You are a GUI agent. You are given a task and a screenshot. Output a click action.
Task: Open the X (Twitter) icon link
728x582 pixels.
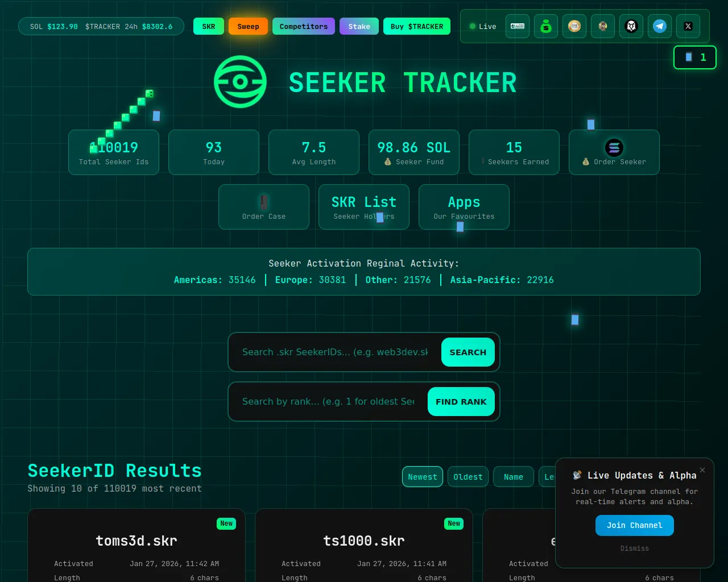coord(688,26)
